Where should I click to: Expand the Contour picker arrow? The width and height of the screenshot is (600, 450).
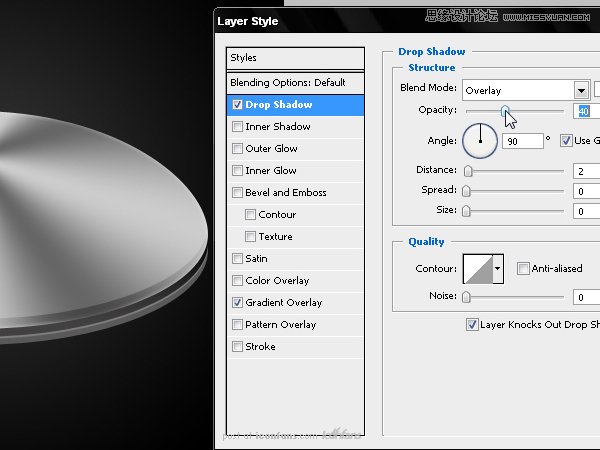click(497, 269)
